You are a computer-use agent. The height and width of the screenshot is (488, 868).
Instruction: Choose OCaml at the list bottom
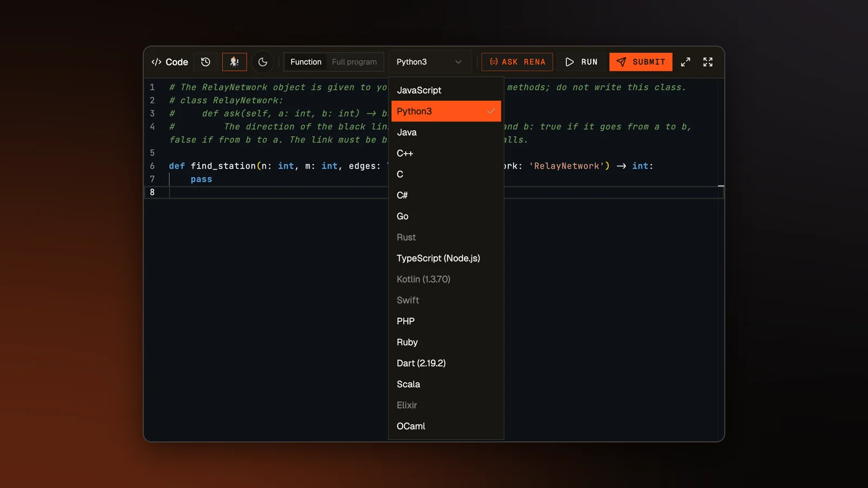[446, 426]
